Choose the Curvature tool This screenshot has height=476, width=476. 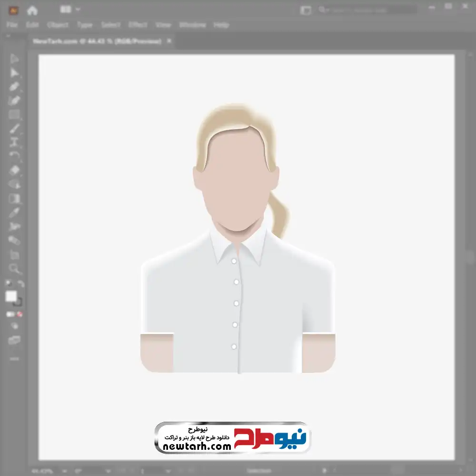14,100
